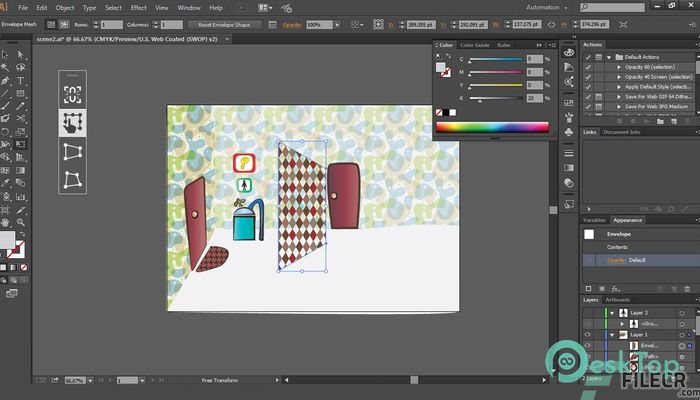Open the File menu
Image resolution: width=700 pixels, height=400 pixels.
[23, 8]
